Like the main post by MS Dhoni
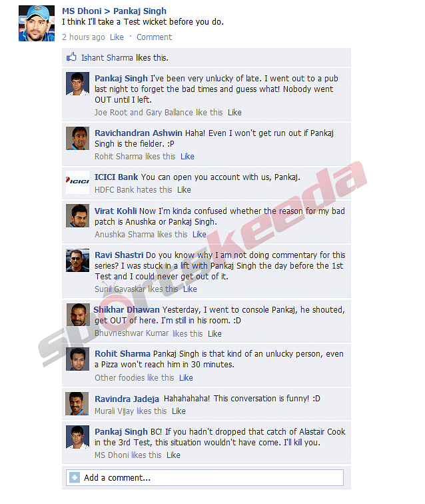This screenshot has width=425, height=504. 117,37
